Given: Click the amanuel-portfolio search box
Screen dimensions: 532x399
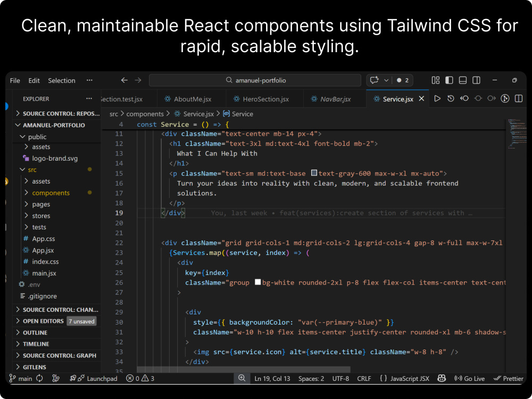Looking at the screenshot, I should click(x=255, y=80).
